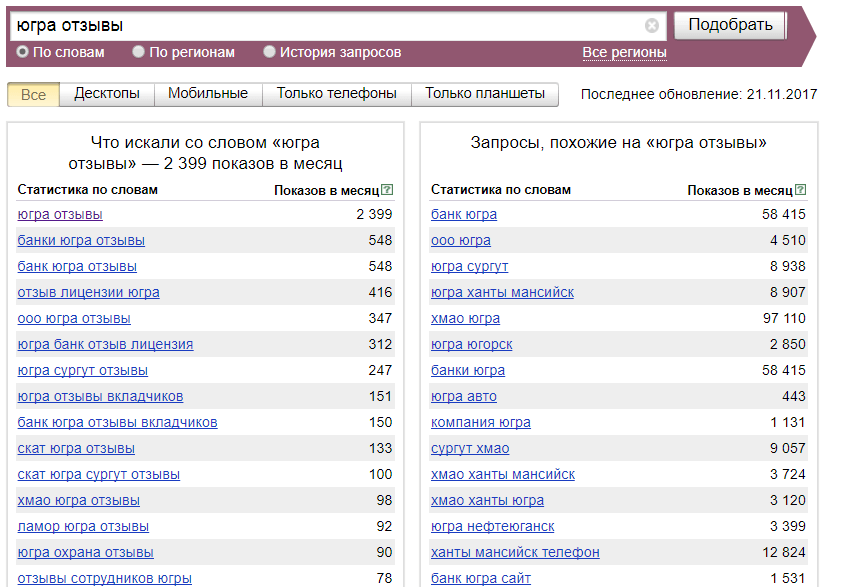852x587 pixels.
Task: Follow the 'сургут хмао' link
Action: (x=470, y=449)
